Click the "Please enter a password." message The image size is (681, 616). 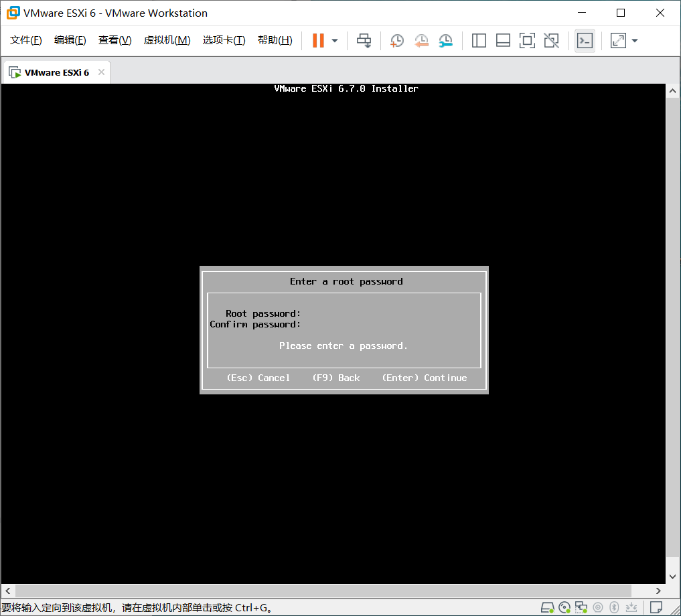click(x=344, y=345)
